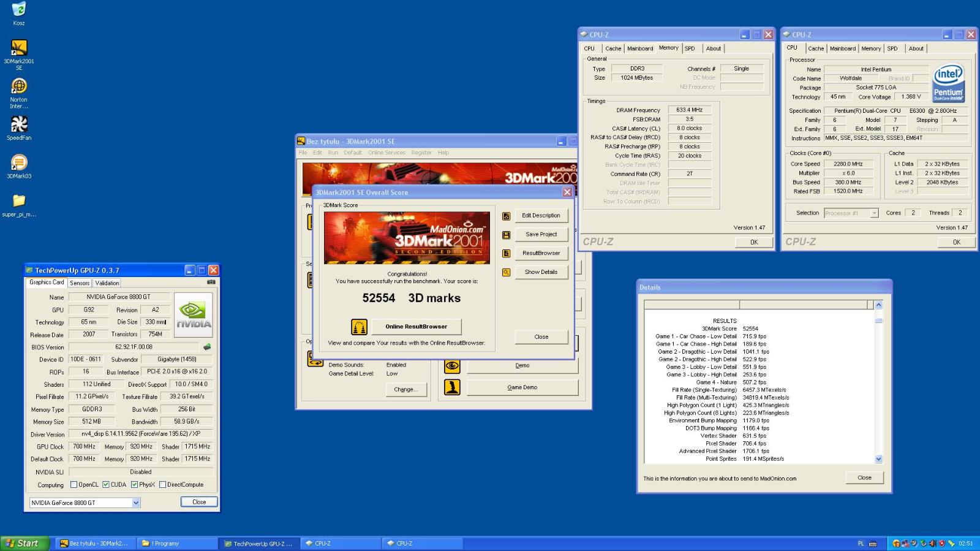The height and width of the screenshot is (551, 980).
Task: Open Cache tab in right CPU-Z window
Action: point(816,48)
